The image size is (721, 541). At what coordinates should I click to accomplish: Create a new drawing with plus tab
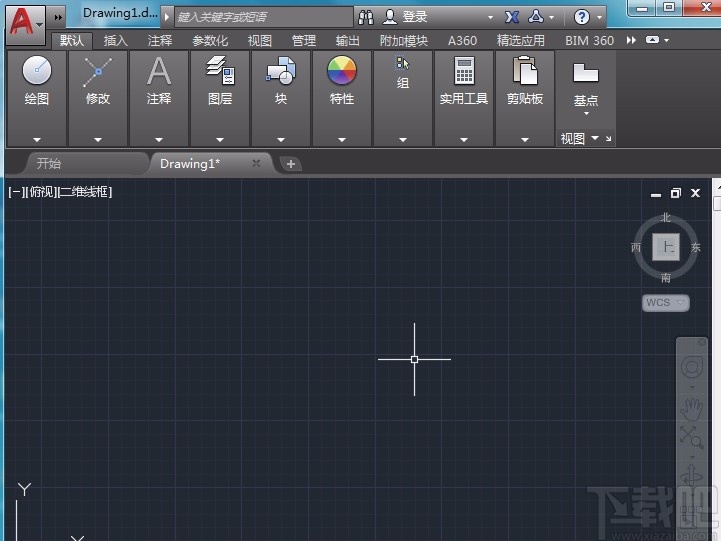pyautogui.click(x=291, y=164)
